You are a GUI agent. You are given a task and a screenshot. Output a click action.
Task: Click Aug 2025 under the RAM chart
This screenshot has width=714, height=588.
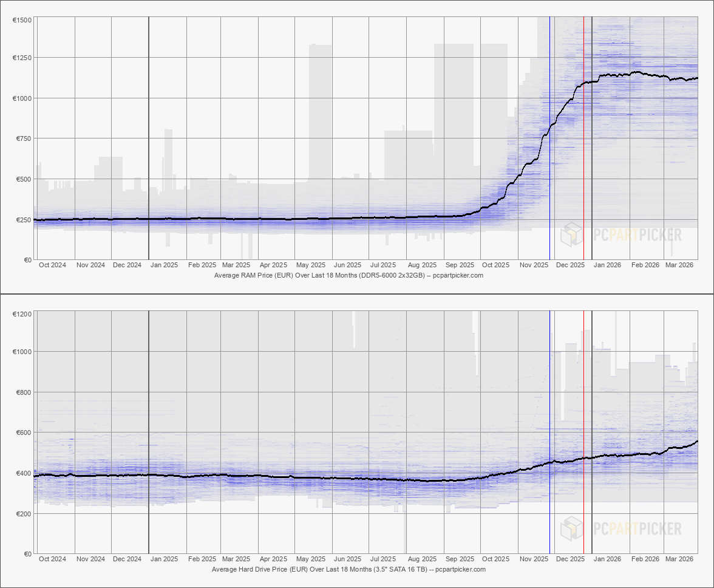point(422,265)
